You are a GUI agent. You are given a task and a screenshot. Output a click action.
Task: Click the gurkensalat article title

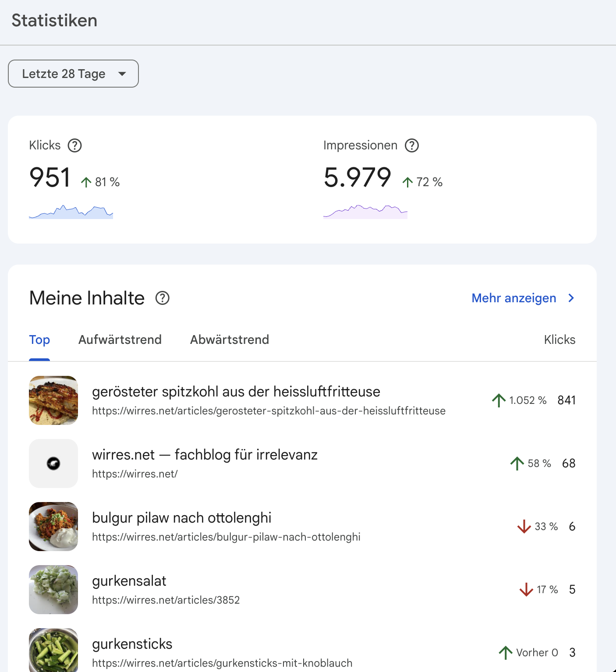point(129,581)
